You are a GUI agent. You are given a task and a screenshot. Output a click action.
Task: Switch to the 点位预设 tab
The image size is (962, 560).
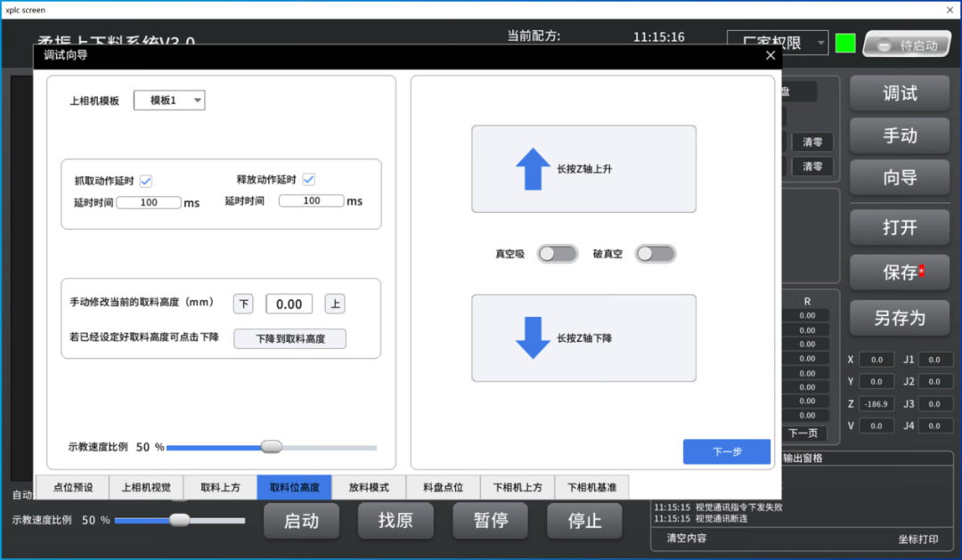[72, 488]
